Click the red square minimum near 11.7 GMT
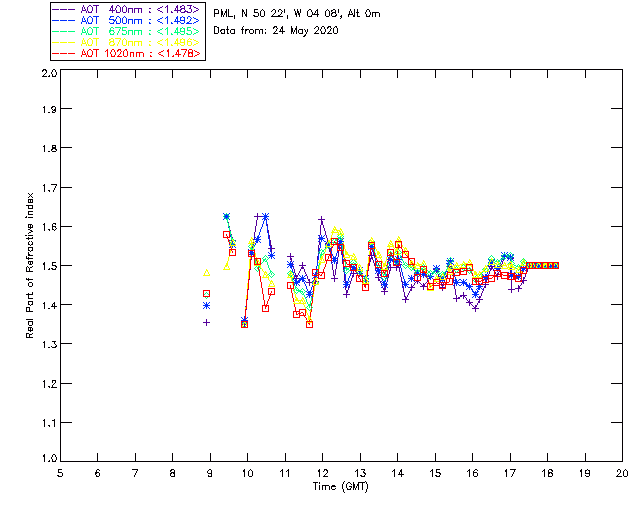This screenshot has height=512, width=640. (309, 325)
